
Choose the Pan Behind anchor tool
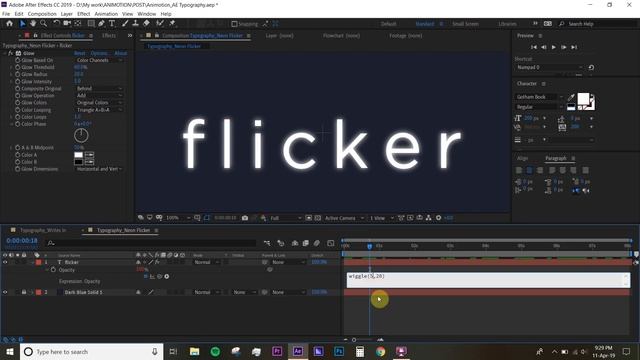[78, 24]
